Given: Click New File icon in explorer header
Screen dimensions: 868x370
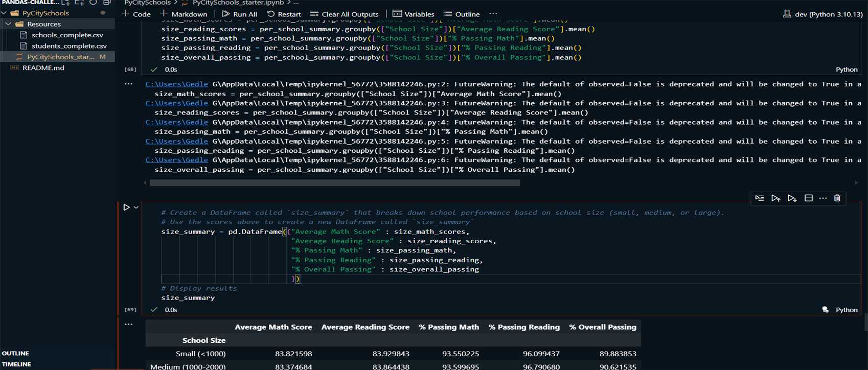Looking at the screenshot, I should (66, 3).
